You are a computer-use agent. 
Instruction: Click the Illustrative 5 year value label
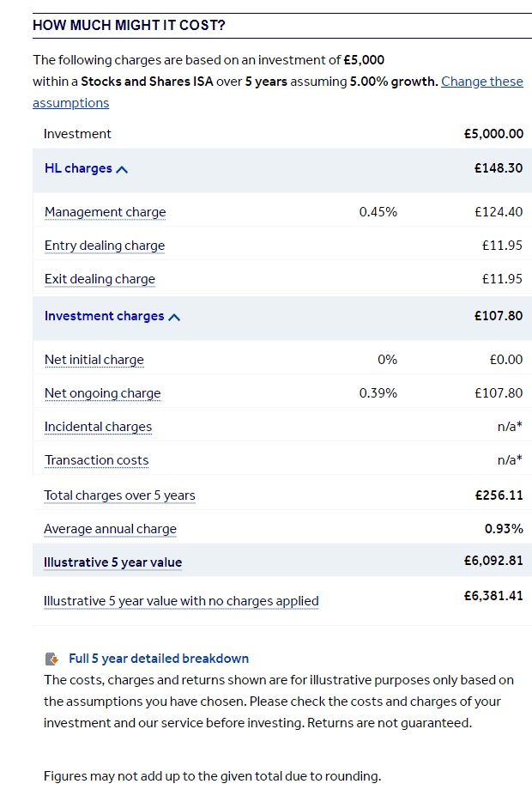[112, 562]
